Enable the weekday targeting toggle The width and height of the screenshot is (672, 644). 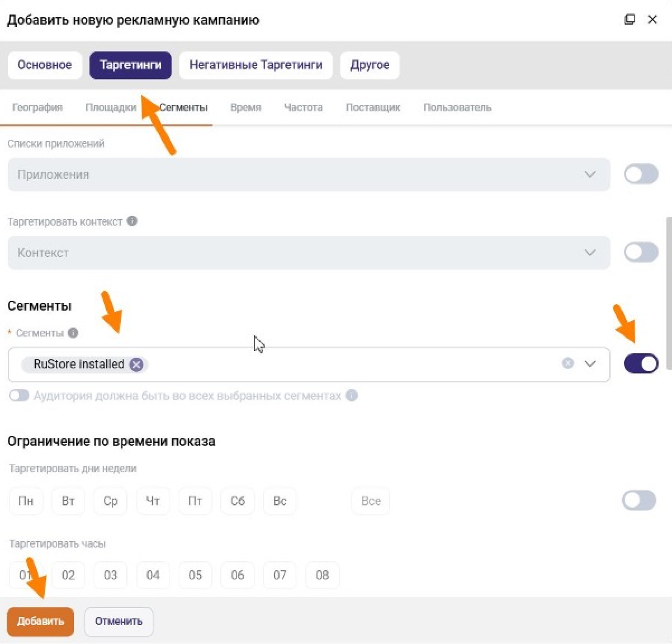click(x=638, y=500)
